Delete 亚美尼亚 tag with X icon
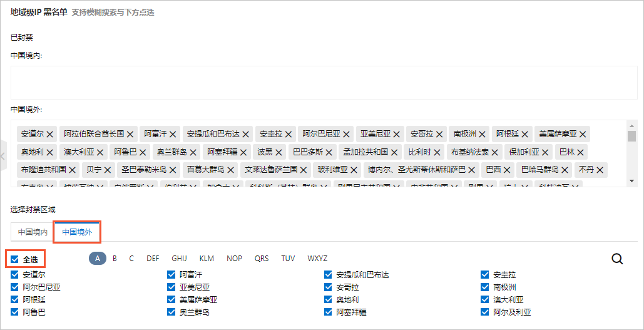The height and width of the screenshot is (330, 644). 397,134
